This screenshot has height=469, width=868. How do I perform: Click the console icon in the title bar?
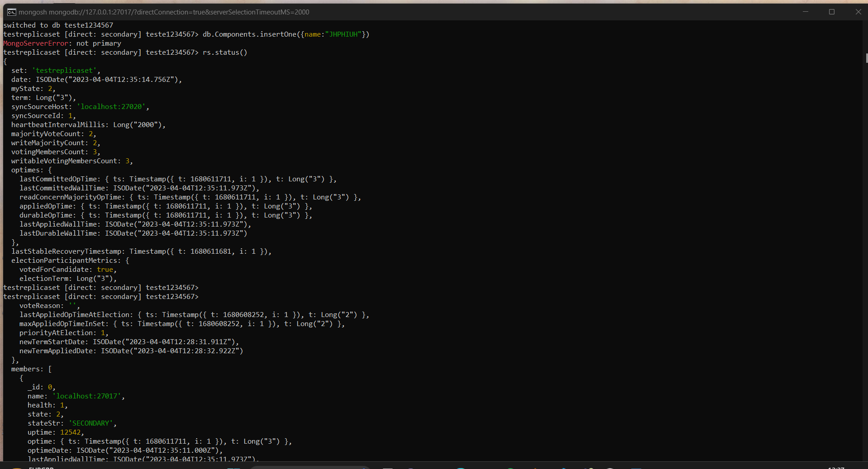11,12
